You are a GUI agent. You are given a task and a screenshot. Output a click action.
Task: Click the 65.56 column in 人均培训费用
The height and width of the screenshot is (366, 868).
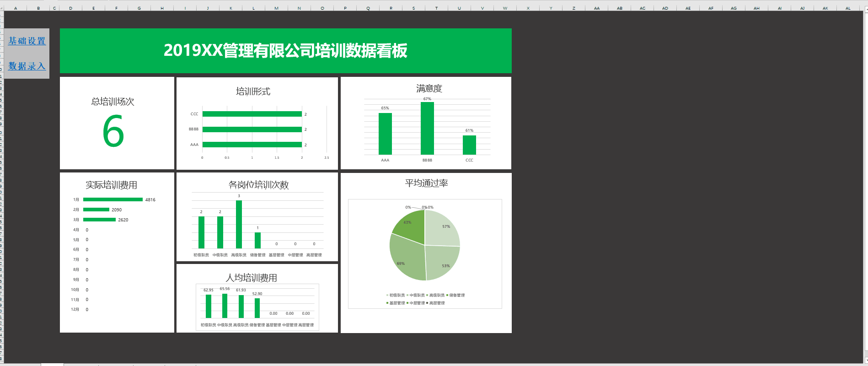[225, 306]
